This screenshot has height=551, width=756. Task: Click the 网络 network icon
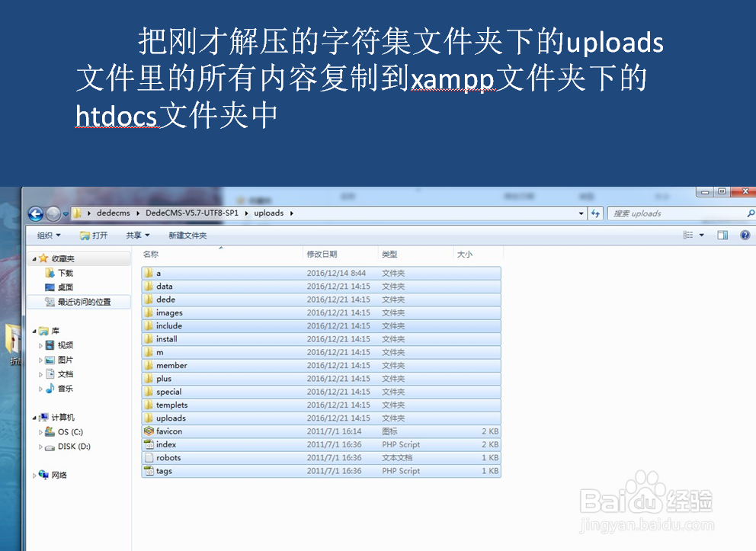coord(43,475)
